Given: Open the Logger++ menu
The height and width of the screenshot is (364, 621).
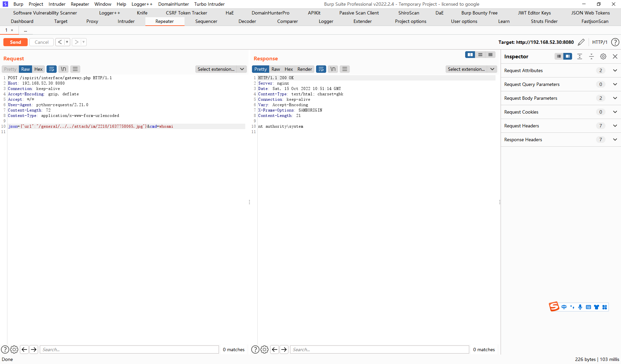Looking at the screenshot, I should [x=142, y=4].
